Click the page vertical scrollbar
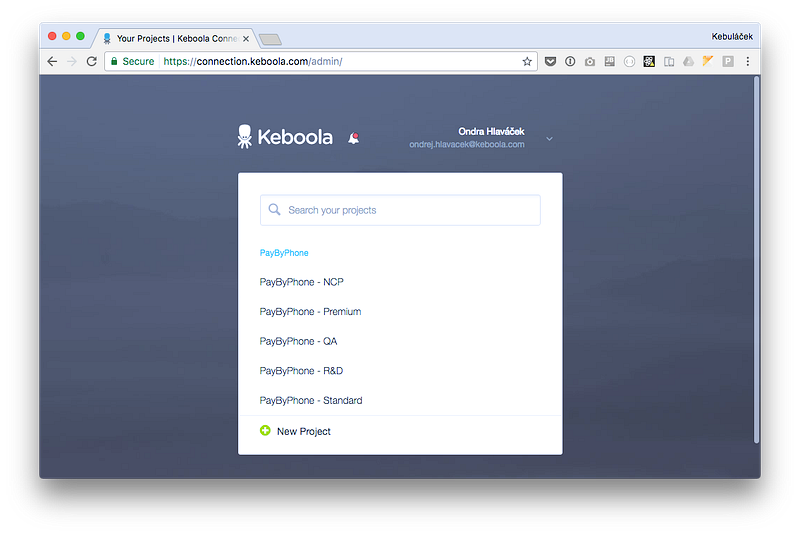 click(x=757, y=260)
